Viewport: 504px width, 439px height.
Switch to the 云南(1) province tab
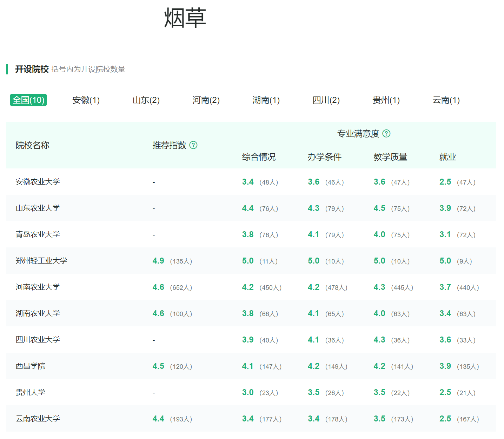coord(446,100)
